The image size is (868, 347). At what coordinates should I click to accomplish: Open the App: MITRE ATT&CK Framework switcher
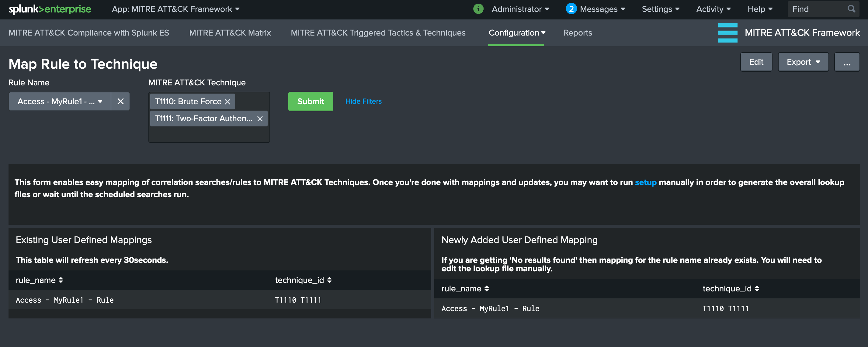click(175, 9)
